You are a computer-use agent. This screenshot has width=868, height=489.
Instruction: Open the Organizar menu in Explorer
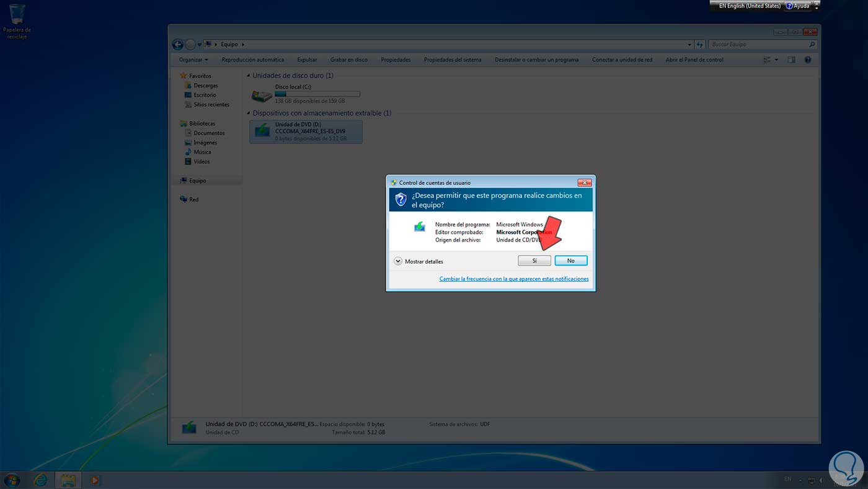[193, 60]
